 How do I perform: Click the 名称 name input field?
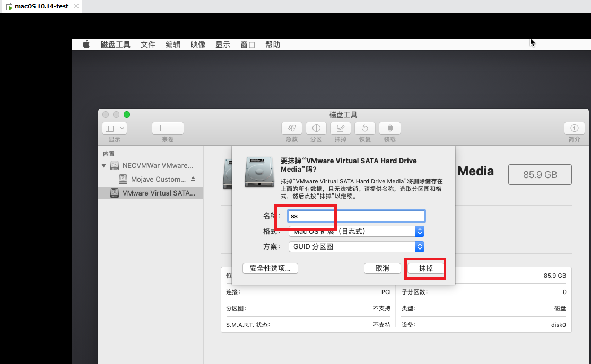point(356,216)
